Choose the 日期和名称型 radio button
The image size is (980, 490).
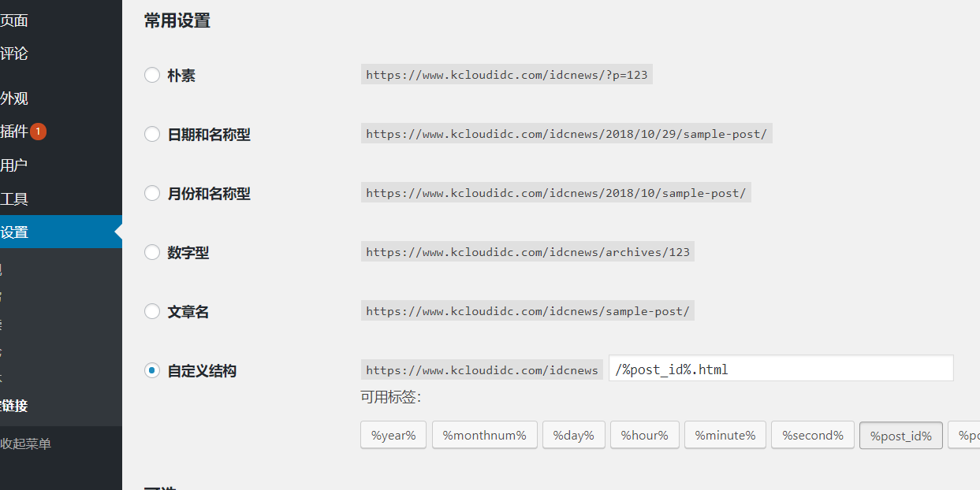(152, 135)
